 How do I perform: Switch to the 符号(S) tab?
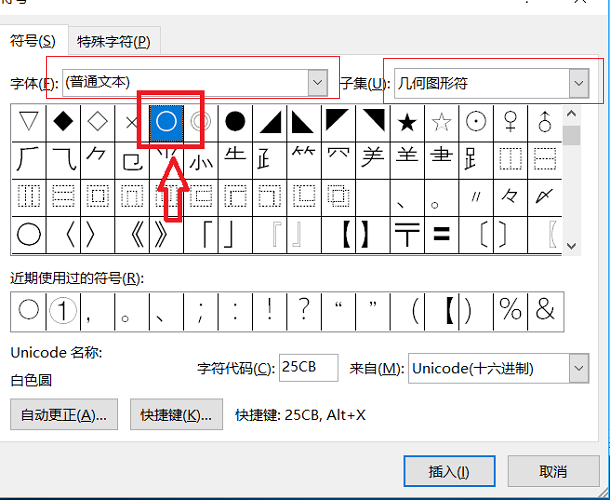33,41
